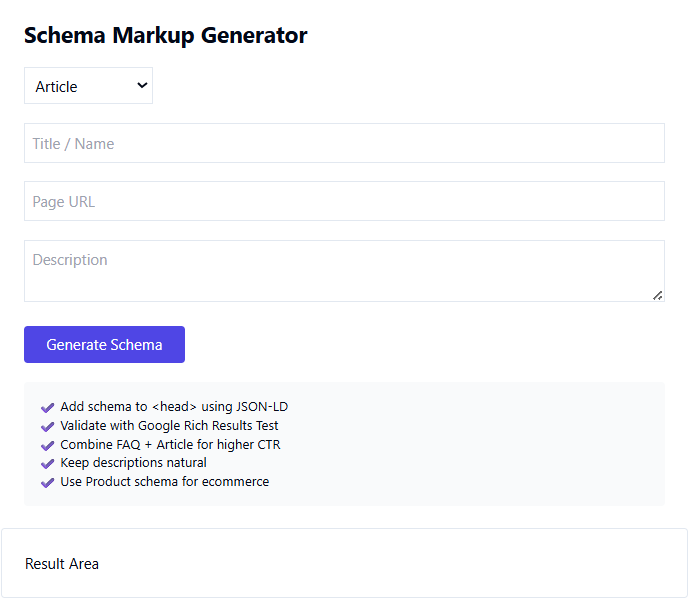Click 'Use Product schema for ecommerce' tip

(x=164, y=481)
